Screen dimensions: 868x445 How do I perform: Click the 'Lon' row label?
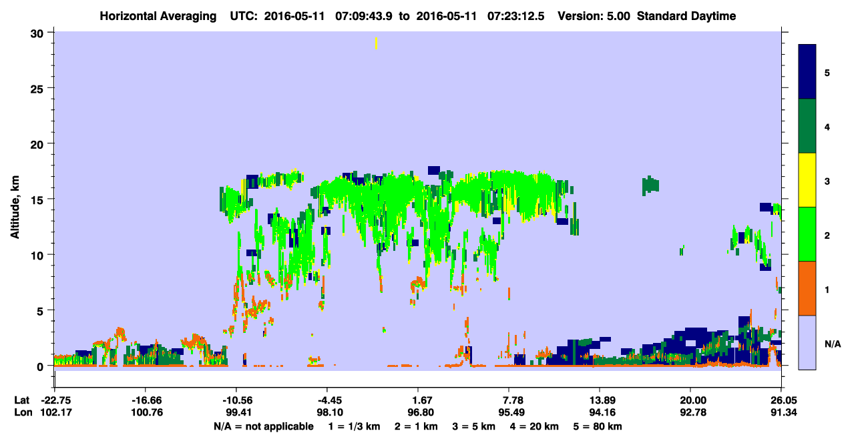22,413
